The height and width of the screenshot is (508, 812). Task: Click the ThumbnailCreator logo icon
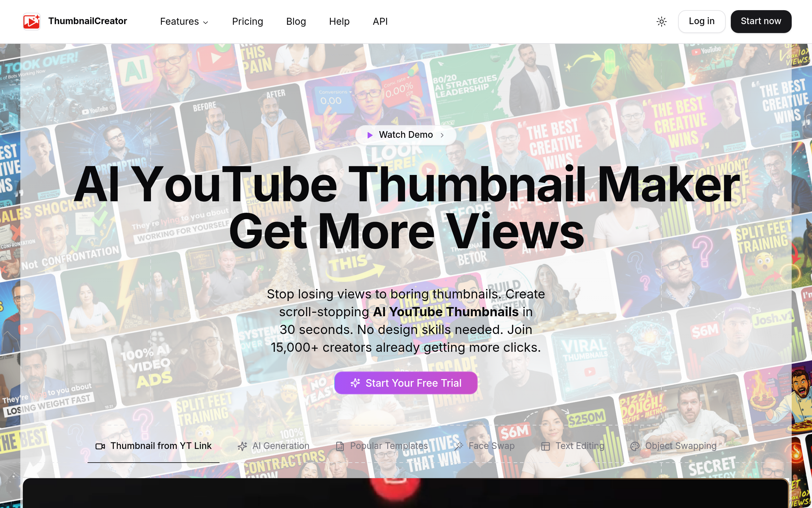click(31, 22)
